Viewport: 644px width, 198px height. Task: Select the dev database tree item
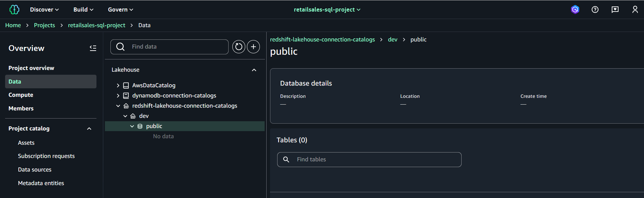[144, 116]
